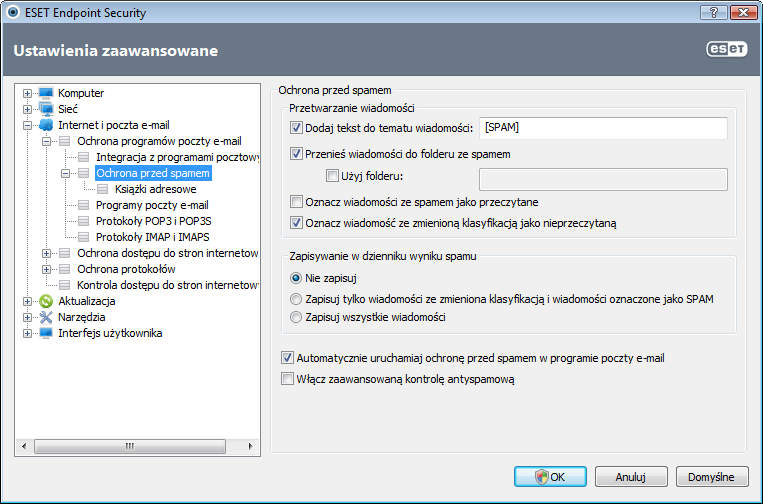763x504 pixels.
Task: Click the ESET logo in header
Action: [727, 49]
